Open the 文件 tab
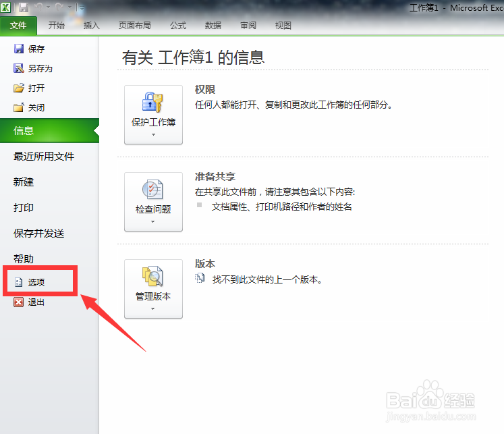Screen dimensions: 504x434 [x=18, y=26]
